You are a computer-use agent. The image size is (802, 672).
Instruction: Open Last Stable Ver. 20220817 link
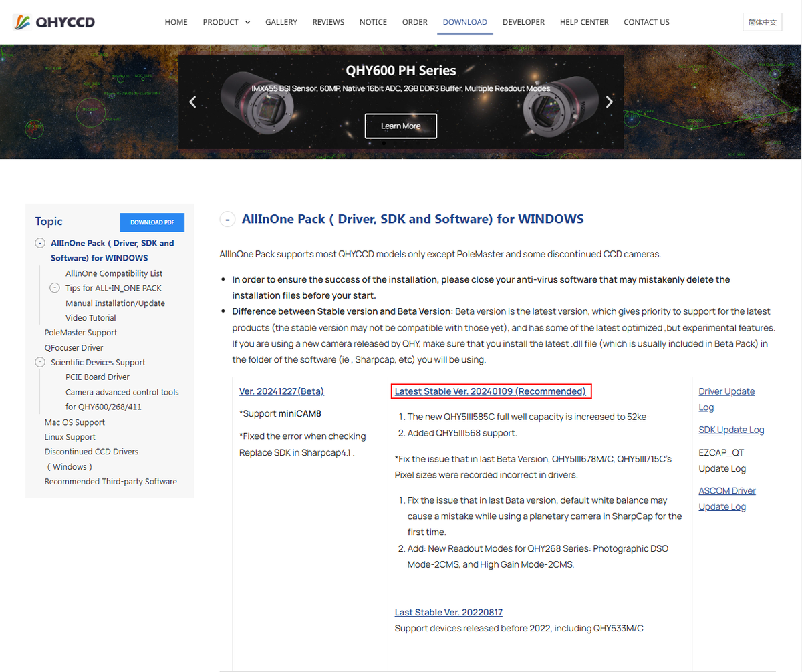point(448,612)
